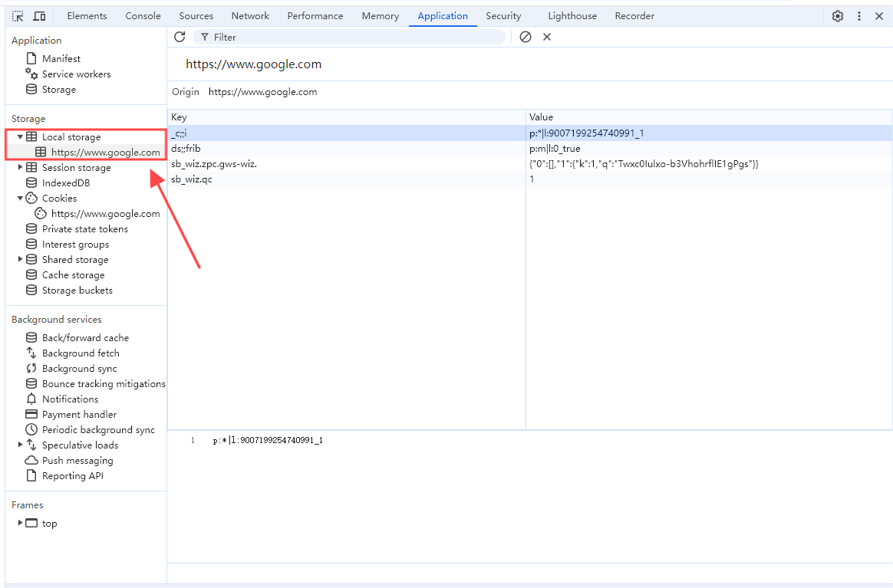The image size is (893, 588).
Task: Collapse the Local storage tree node
Action: [20, 136]
